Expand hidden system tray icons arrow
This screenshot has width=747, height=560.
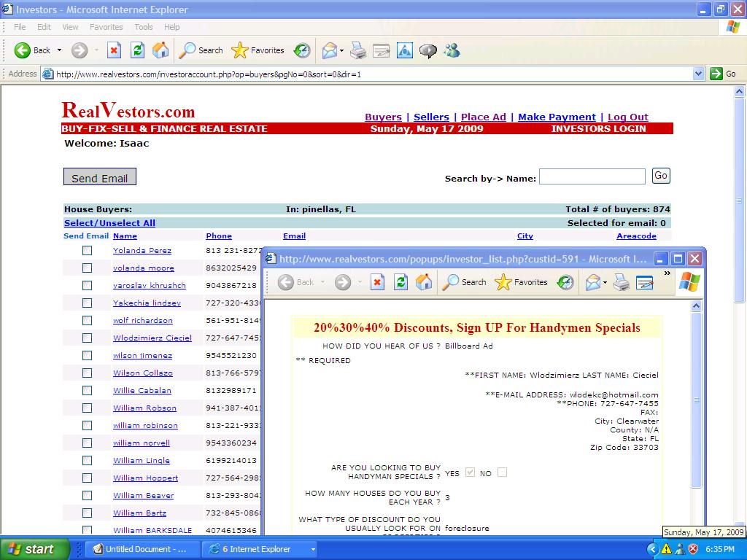coord(653,549)
